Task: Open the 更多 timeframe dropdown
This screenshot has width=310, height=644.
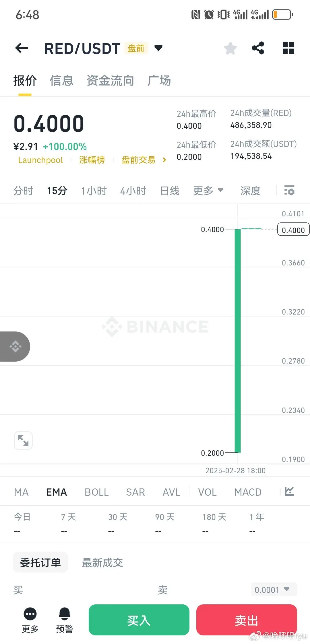Action: pyautogui.click(x=208, y=191)
